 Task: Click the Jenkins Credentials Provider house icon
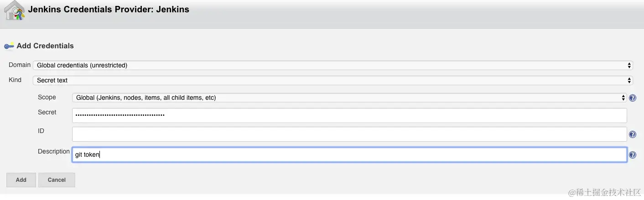tap(15, 10)
